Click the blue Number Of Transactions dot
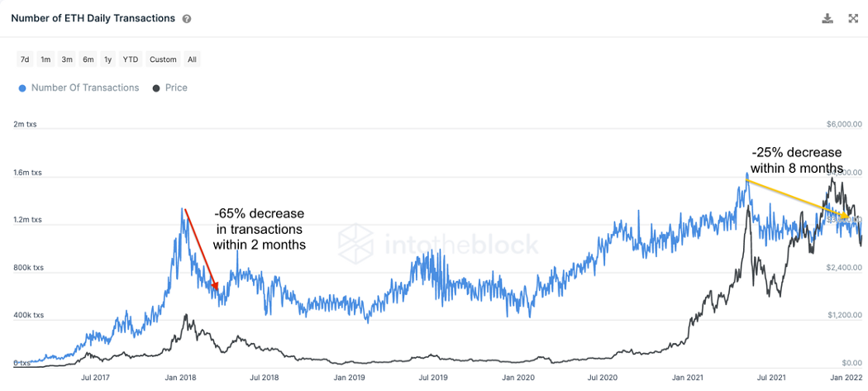This screenshot has height=391, width=868. pos(22,88)
